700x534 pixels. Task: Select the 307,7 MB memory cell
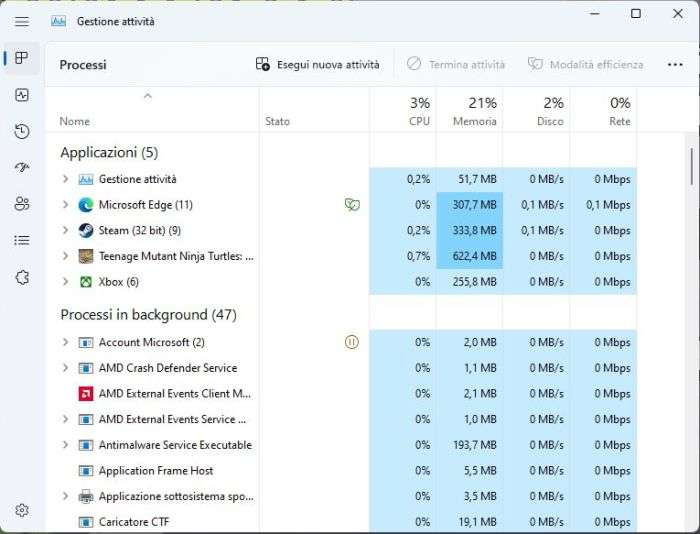pyautogui.click(x=470, y=205)
